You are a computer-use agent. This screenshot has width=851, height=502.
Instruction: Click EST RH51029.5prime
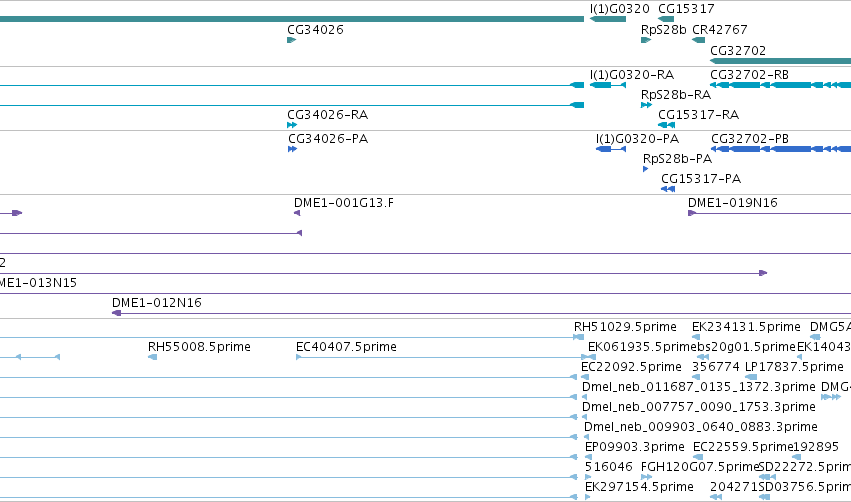pos(625,327)
